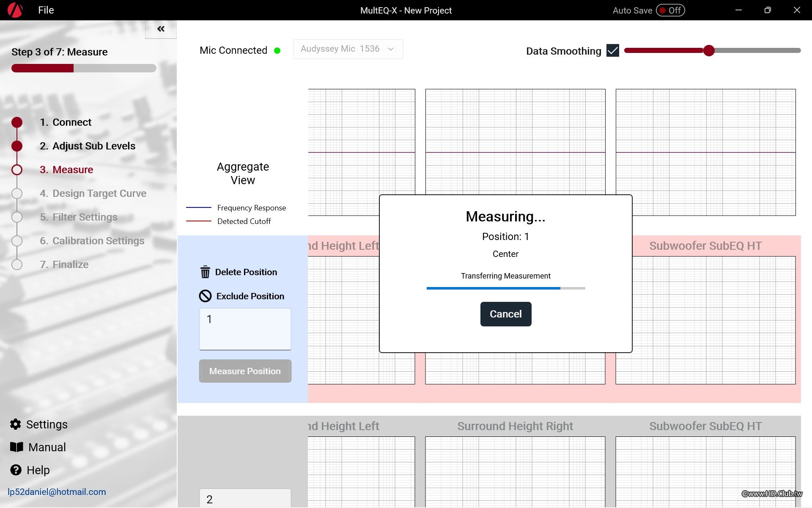Click the Aggregate View label
This screenshot has width=812, height=508.
[x=243, y=174]
